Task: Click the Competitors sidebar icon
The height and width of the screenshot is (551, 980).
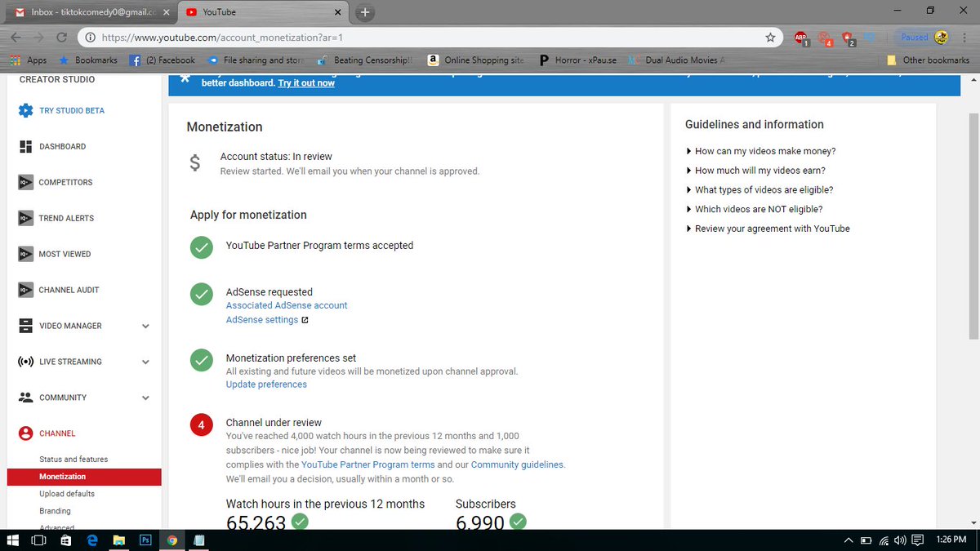Action: point(25,182)
